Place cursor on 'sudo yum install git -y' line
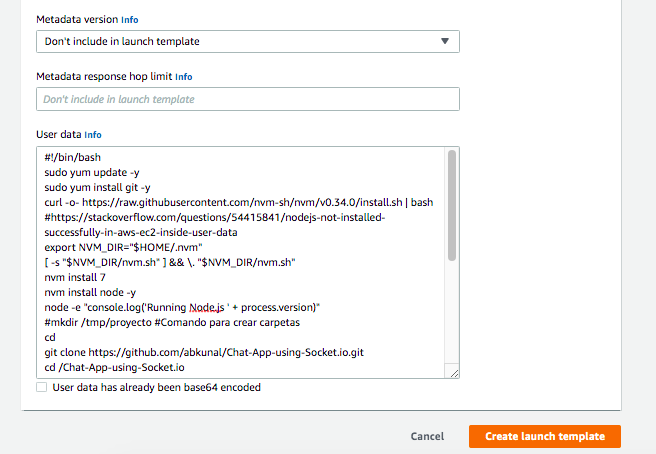This screenshot has width=656, height=454. pyautogui.click(x=98, y=187)
